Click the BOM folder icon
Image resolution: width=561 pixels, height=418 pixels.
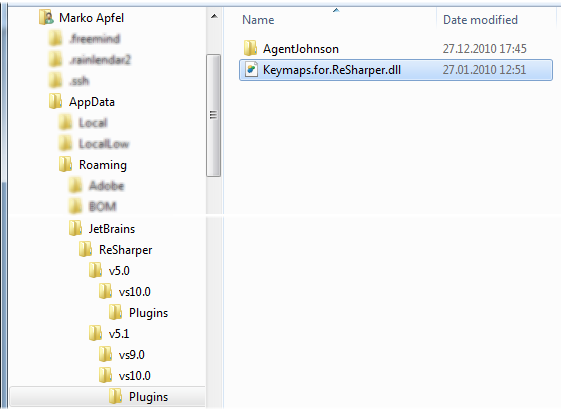75,206
